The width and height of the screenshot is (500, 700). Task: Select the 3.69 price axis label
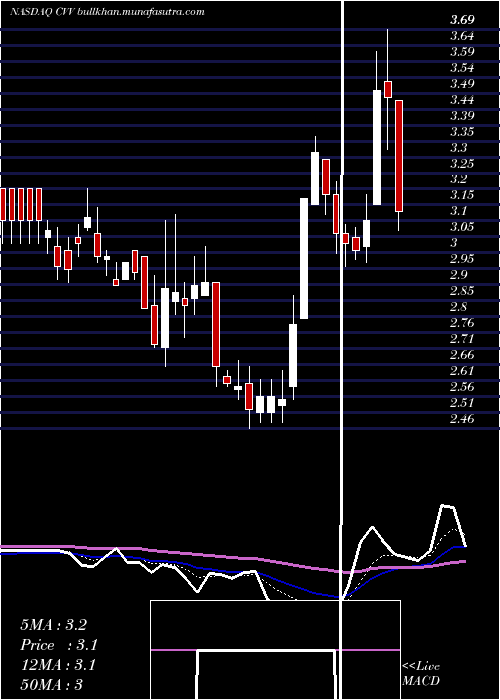pos(462,20)
